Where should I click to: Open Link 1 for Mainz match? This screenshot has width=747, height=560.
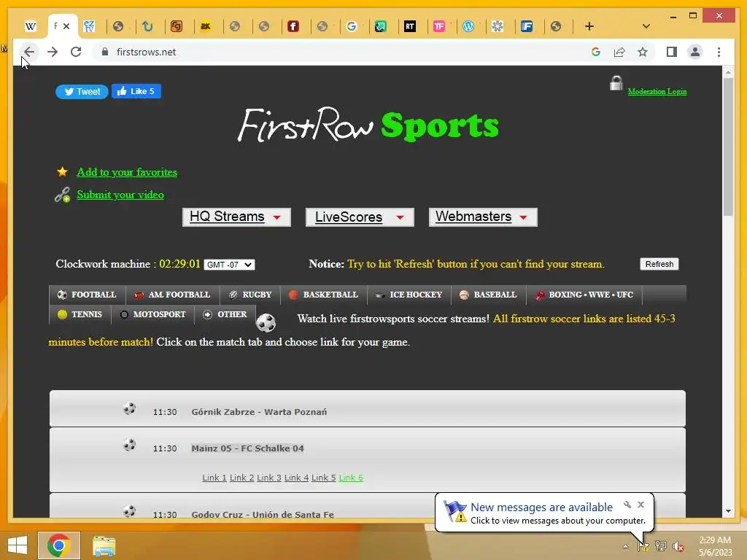[214, 478]
